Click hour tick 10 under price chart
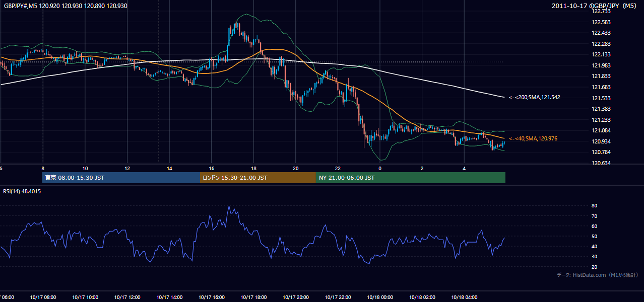 [x=85, y=168]
